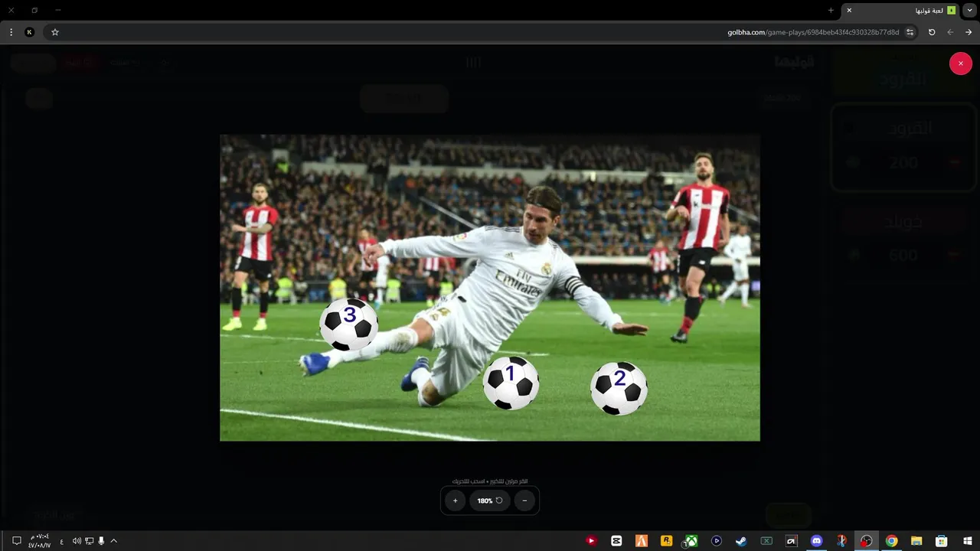The width and height of the screenshot is (980, 551).
Task: Bookmark this page with star icon
Action: (55, 32)
